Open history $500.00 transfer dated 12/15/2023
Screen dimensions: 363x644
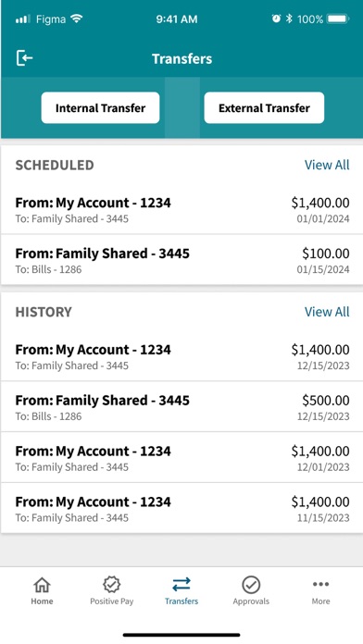coord(181,406)
